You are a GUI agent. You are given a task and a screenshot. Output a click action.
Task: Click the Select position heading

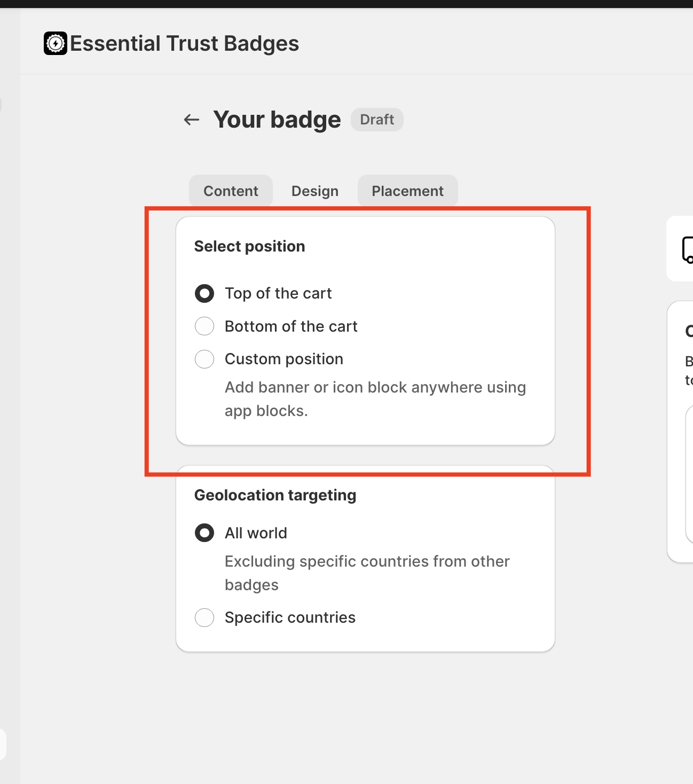tap(249, 246)
